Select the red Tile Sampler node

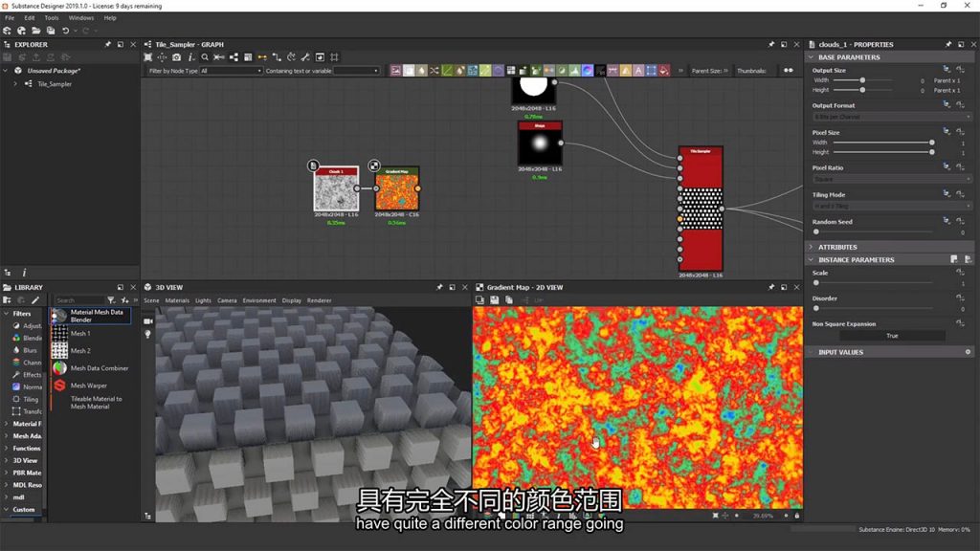(701, 209)
